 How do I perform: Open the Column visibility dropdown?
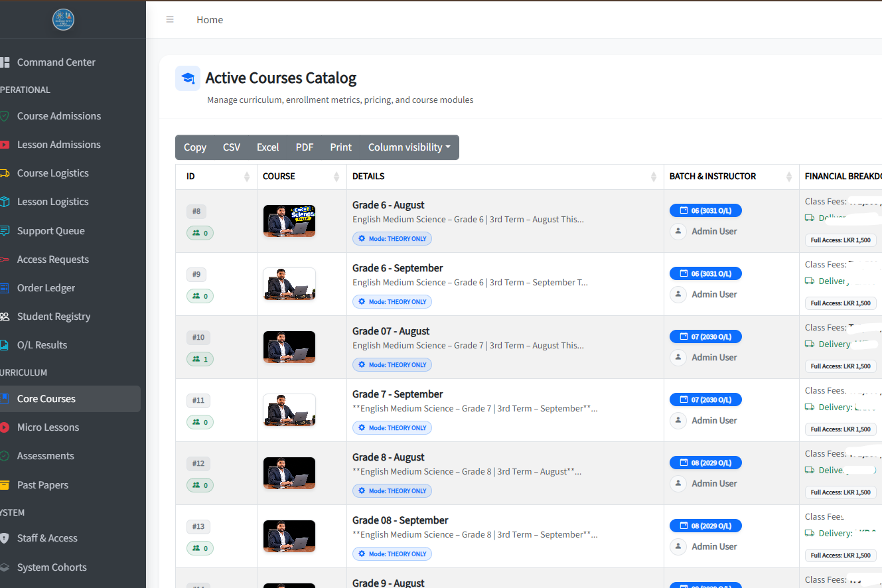(409, 147)
